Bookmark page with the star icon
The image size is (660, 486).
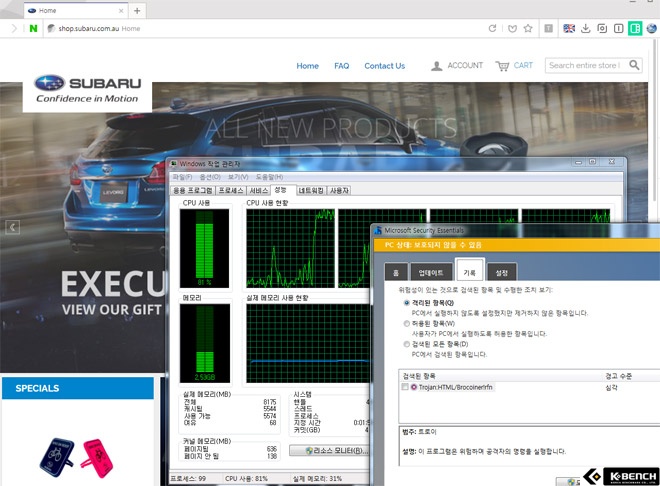tap(528, 29)
